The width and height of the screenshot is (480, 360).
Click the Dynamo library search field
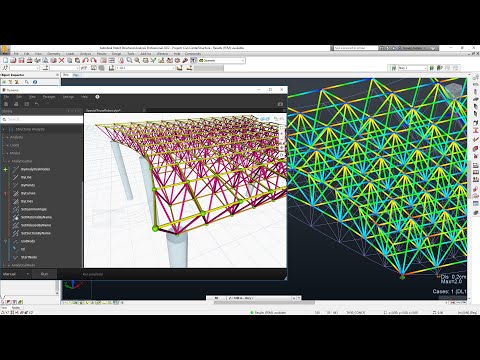[x=43, y=119]
